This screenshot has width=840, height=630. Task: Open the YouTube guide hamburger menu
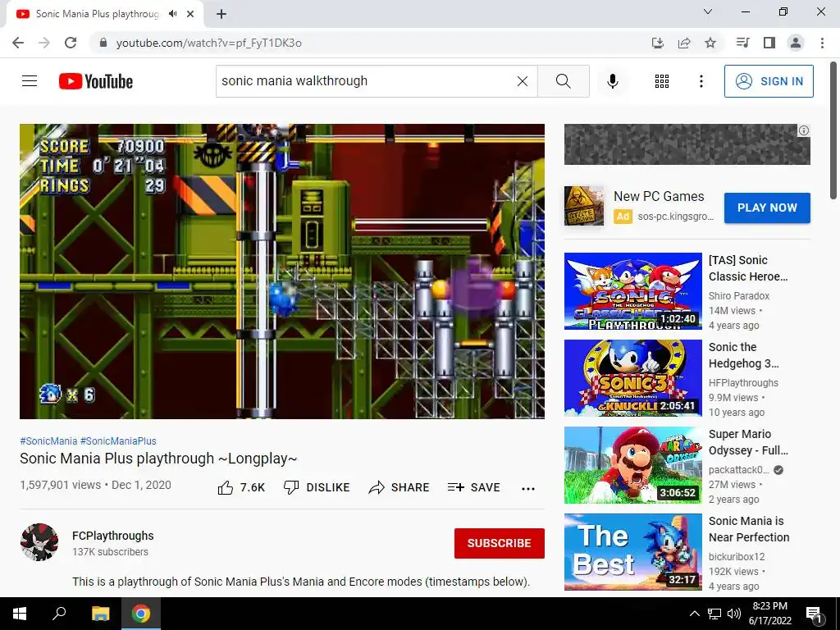click(30, 81)
